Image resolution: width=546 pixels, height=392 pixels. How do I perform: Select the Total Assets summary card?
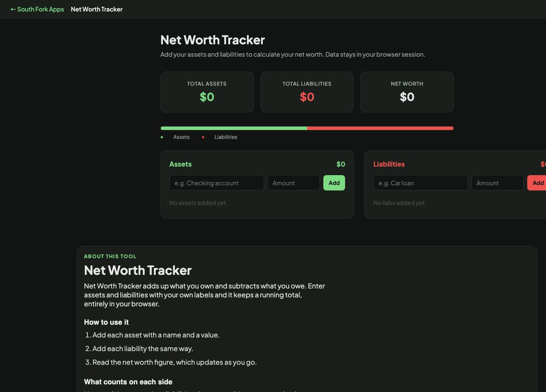tap(207, 92)
